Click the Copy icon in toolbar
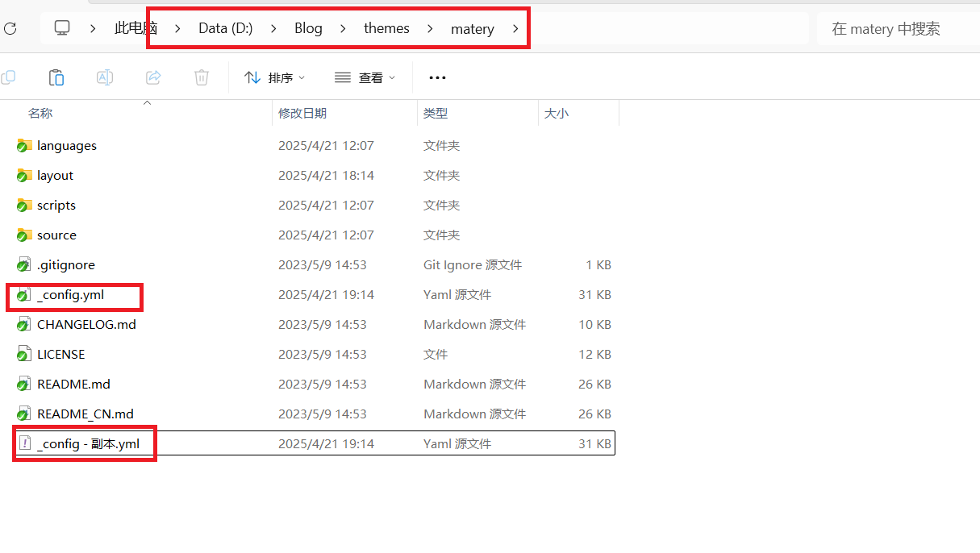 (8, 77)
